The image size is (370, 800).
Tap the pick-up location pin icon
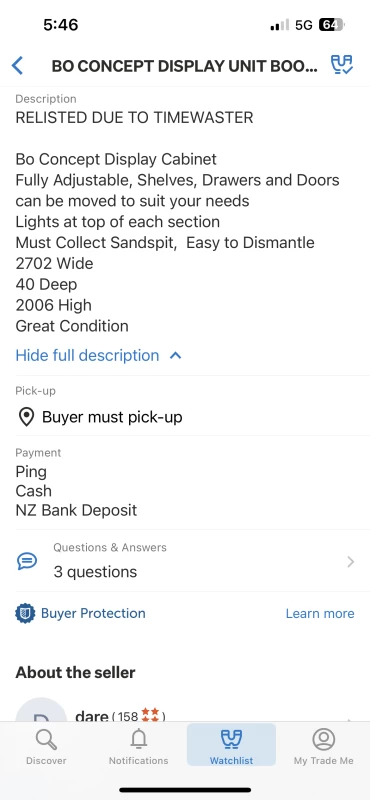coord(26,417)
